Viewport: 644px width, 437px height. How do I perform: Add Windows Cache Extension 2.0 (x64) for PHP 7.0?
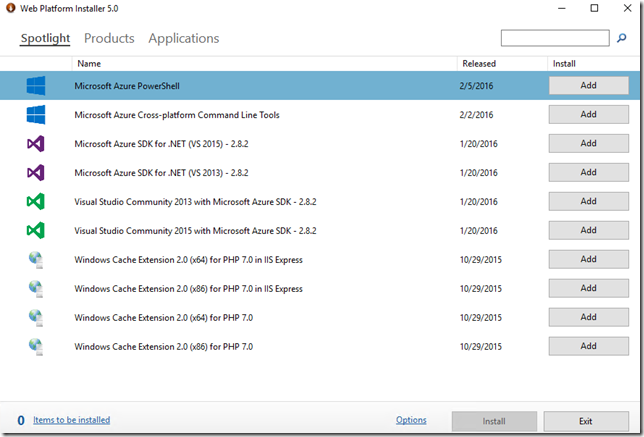(x=589, y=317)
